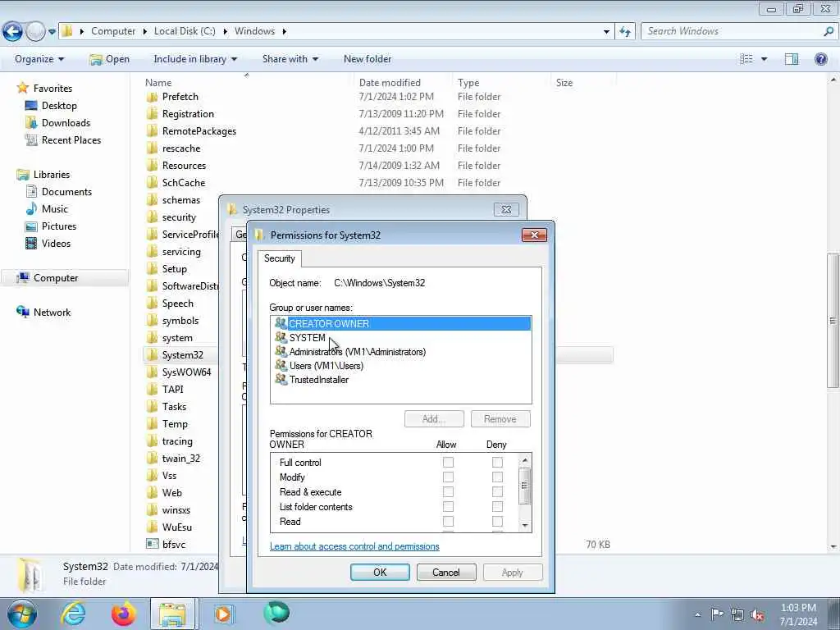840x630 pixels.
Task: Check Deny for Full control
Action: click(x=498, y=462)
